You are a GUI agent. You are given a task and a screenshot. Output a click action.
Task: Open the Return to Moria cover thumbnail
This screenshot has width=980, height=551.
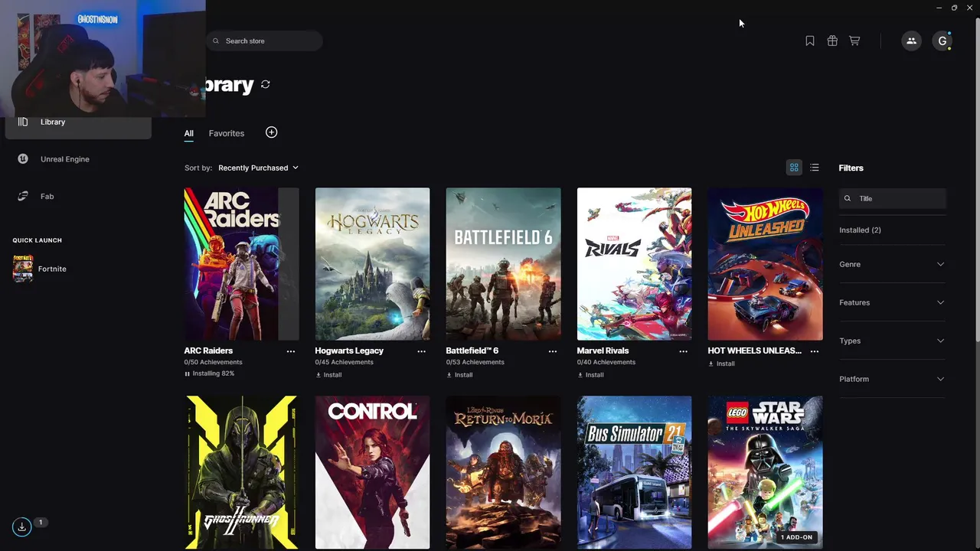(x=503, y=472)
